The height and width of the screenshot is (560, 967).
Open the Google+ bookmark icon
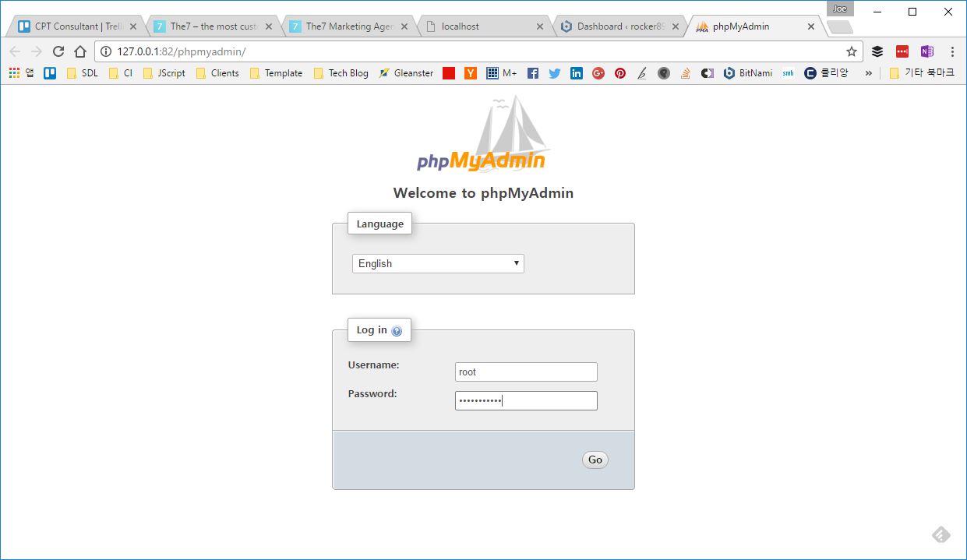point(598,73)
